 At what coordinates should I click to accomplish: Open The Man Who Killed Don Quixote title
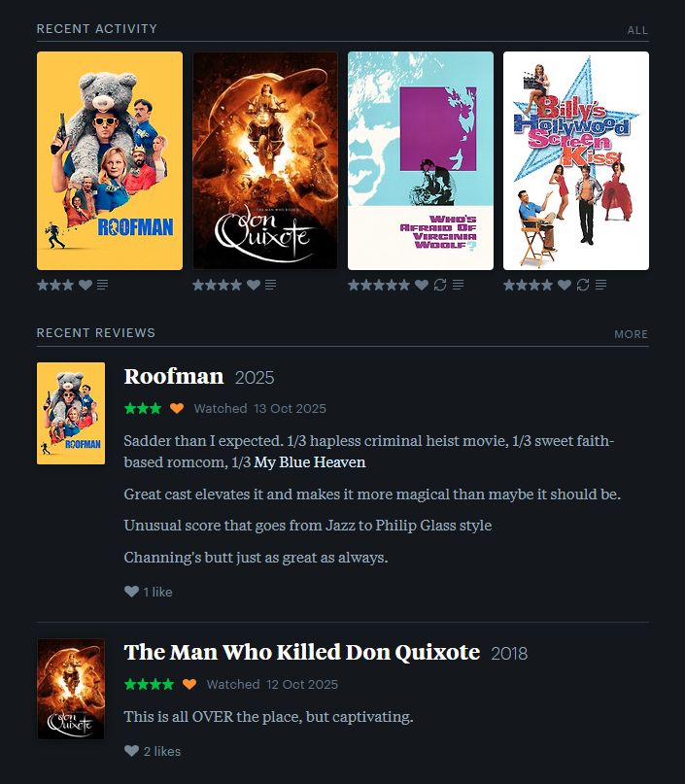tap(301, 652)
